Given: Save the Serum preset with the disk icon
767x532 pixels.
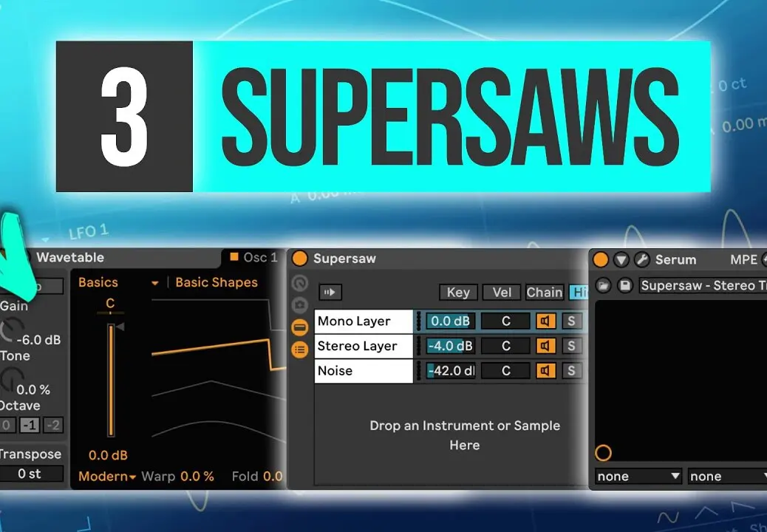Looking at the screenshot, I should [624, 285].
